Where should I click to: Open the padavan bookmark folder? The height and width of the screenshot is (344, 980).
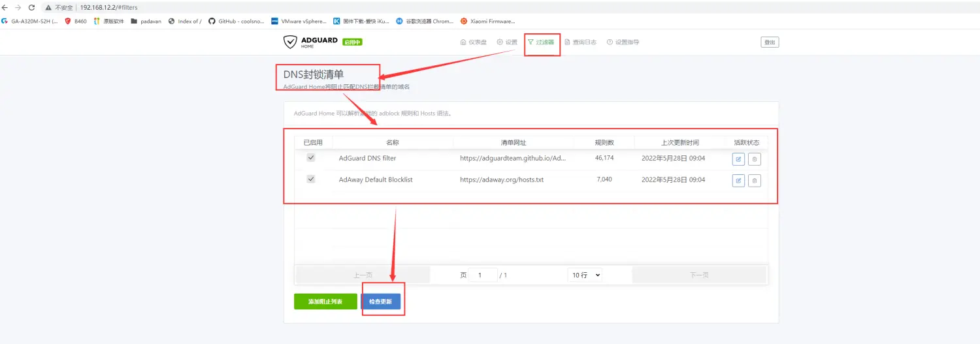tap(146, 21)
